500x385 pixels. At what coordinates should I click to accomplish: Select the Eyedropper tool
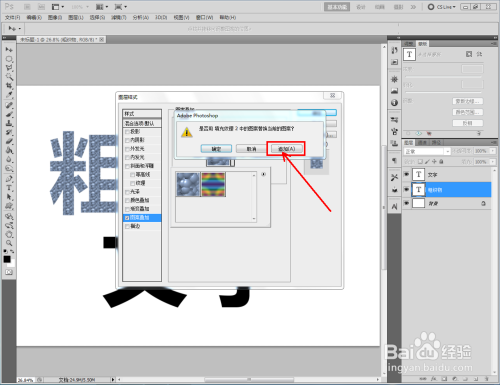(x=9, y=95)
